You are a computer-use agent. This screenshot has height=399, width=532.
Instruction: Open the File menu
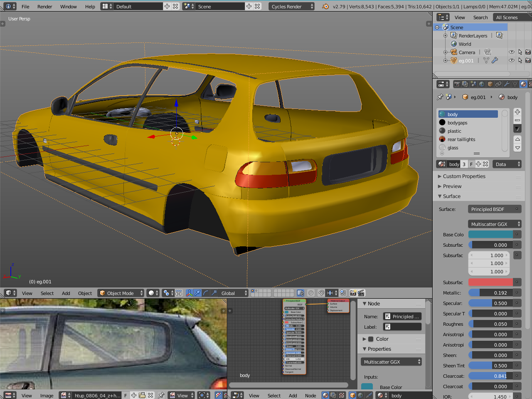[25, 6]
